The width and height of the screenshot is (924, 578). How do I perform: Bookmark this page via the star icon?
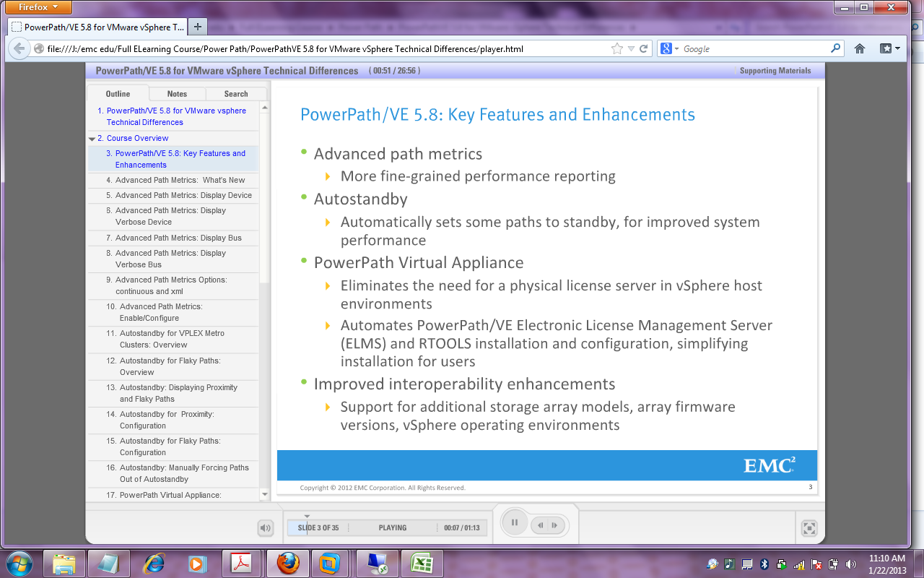(x=616, y=48)
